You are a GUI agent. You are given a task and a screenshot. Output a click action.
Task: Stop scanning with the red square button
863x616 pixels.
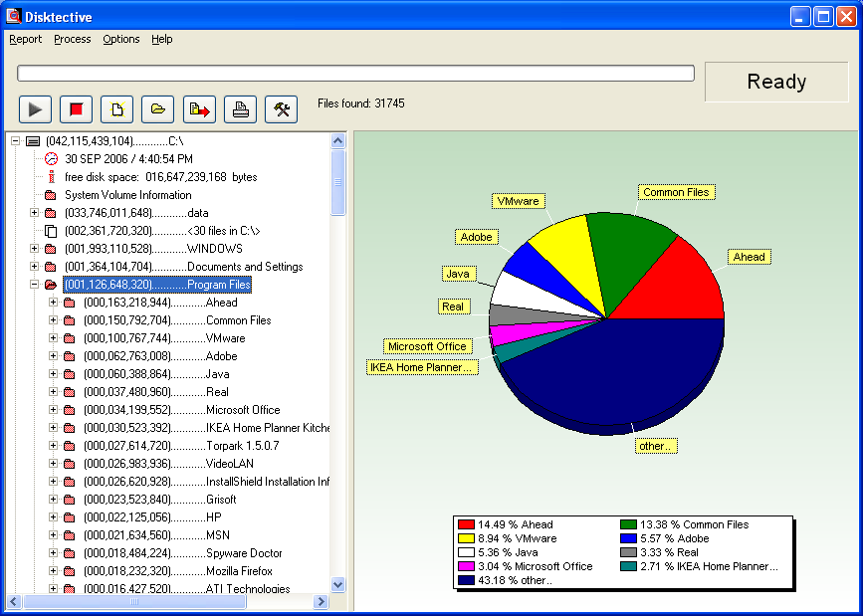coord(76,109)
